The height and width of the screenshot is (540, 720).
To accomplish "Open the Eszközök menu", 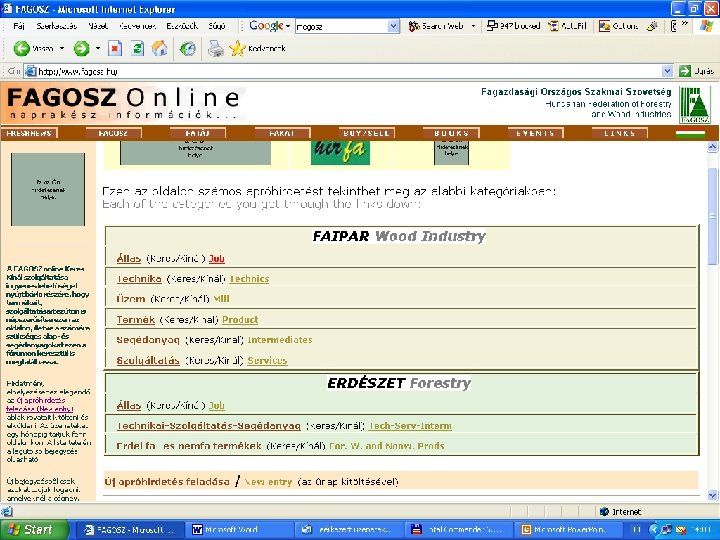I will click(x=182, y=26).
